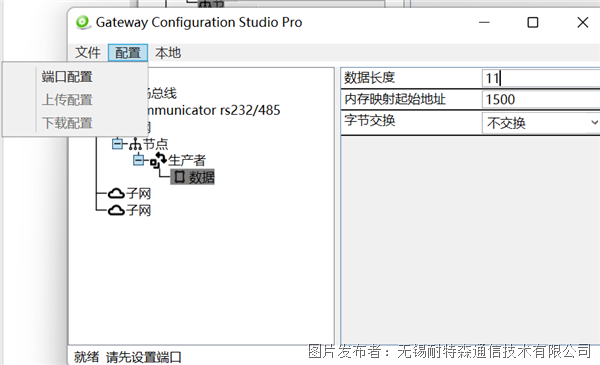Click the 数据 item icon
The image size is (600, 365).
pos(179,177)
